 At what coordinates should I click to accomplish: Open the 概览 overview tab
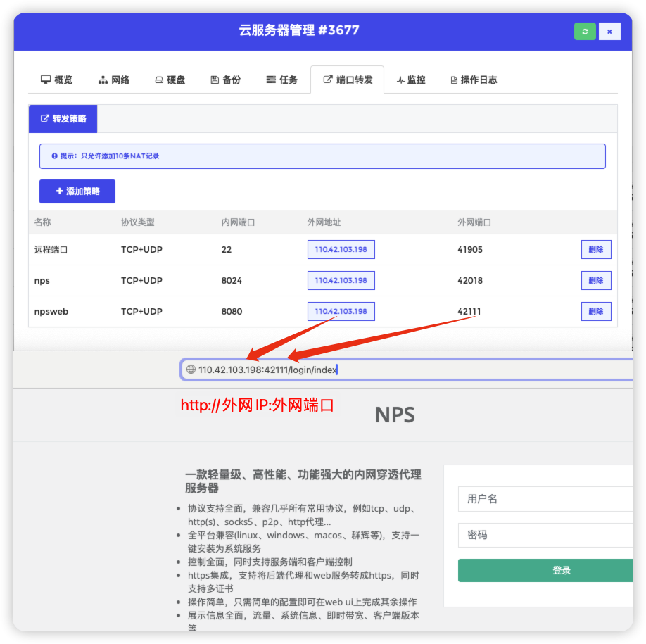tap(56, 80)
